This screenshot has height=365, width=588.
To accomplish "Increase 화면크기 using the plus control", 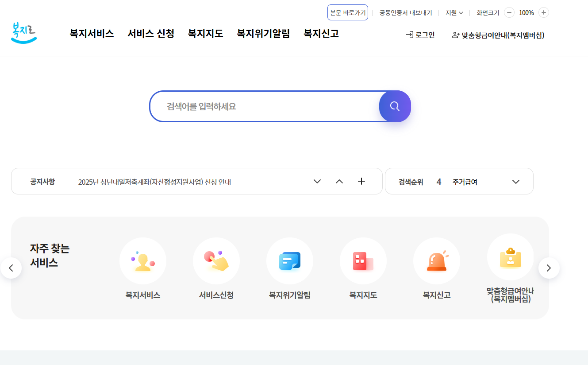I will 543,12.
